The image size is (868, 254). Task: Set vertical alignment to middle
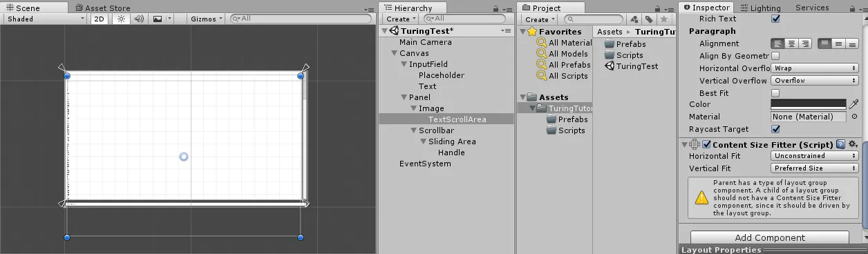point(838,43)
